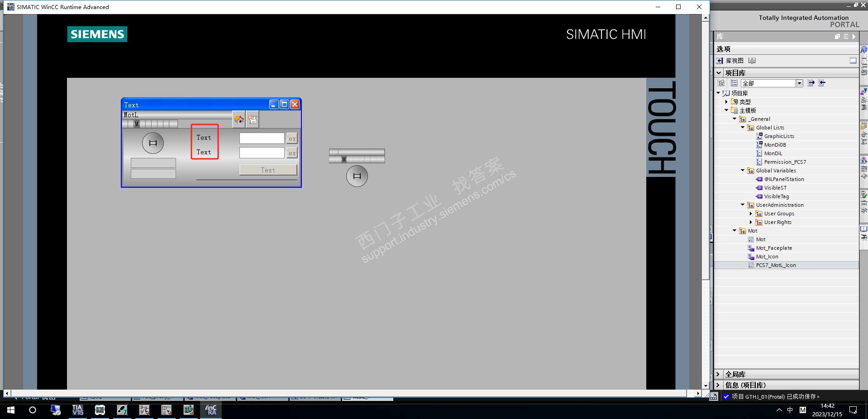This screenshot has width=868, height=419.
Task: Collapse the Global Variables folder
Action: pos(743,171)
